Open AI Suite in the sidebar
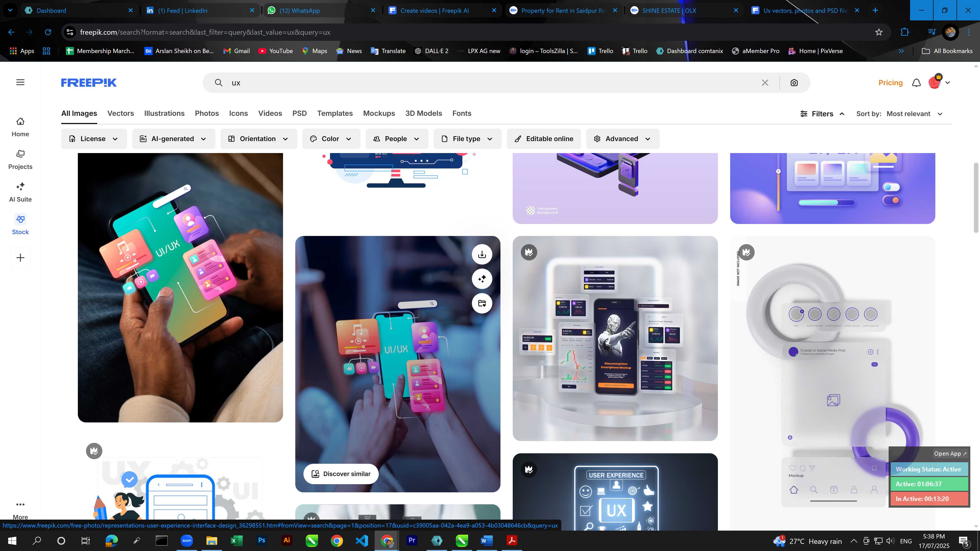980x551 pixels. 20,192
